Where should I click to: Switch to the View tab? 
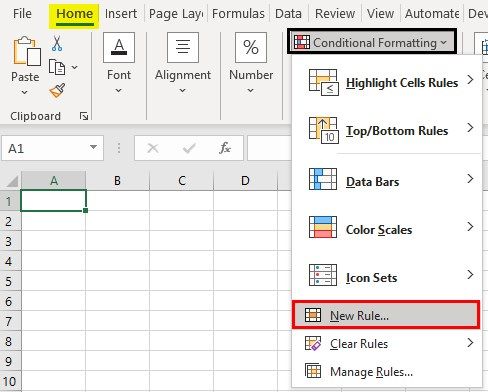coord(380,14)
